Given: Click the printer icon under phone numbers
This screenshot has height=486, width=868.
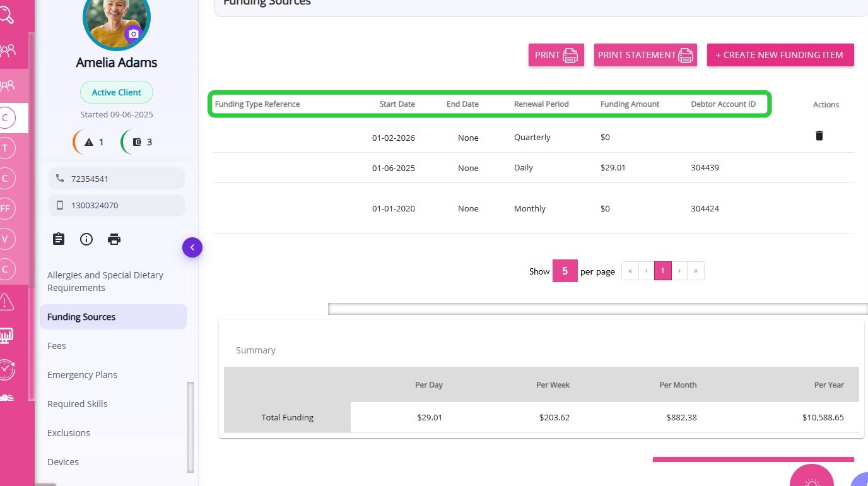Looking at the screenshot, I should click(114, 239).
